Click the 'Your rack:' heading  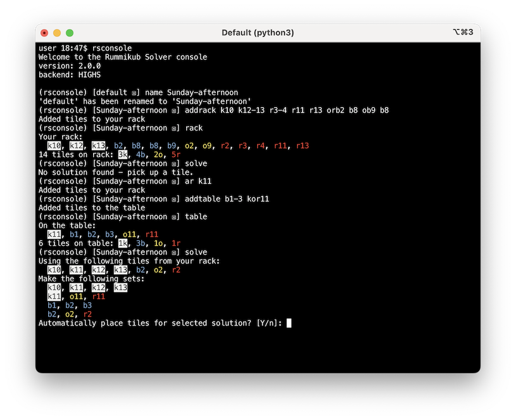[61, 137]
